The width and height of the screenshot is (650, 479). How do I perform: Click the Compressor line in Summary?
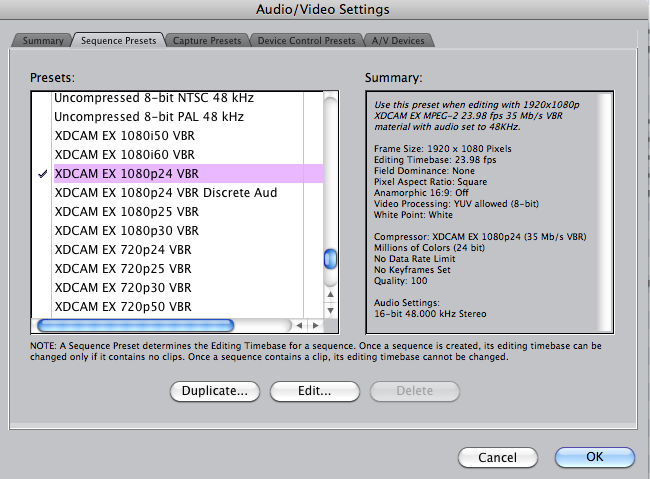(x=480, y=237)
